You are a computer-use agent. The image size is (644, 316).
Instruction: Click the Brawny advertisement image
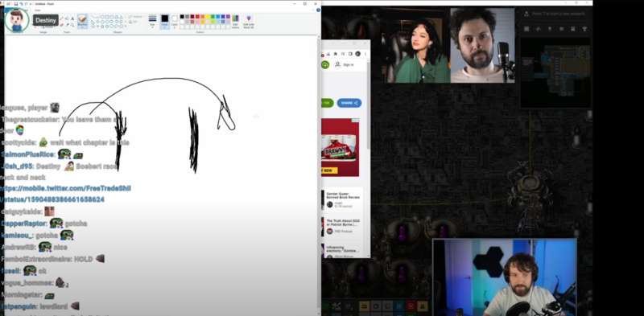(x=340, y=148)
